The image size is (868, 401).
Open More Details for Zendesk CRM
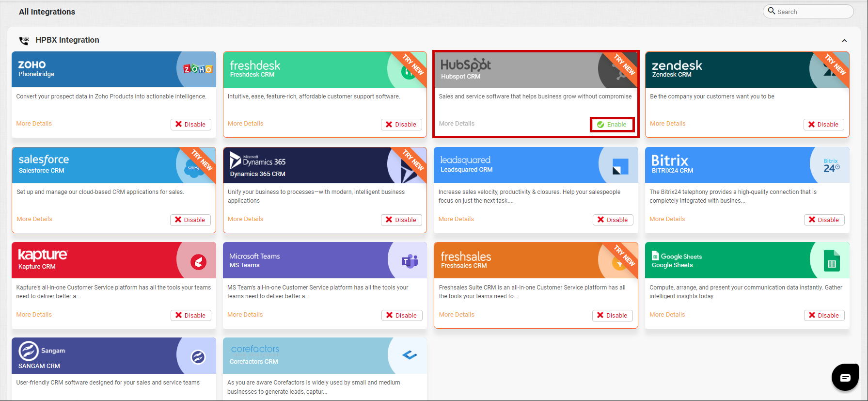click(x=668, y=124)
